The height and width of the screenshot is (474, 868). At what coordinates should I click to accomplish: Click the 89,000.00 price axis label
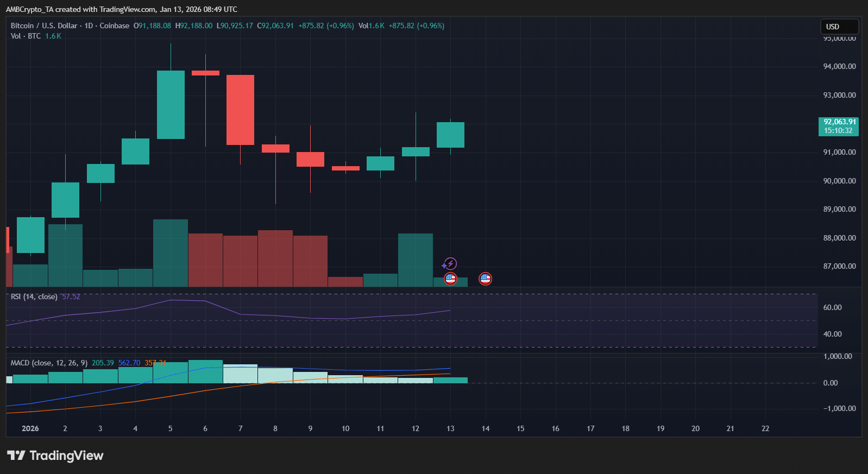point(840,209)
